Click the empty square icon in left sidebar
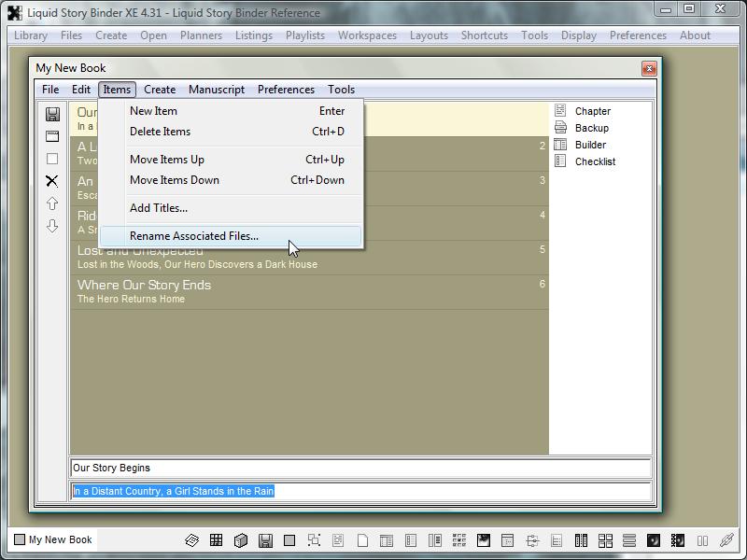 coord(52,159)
